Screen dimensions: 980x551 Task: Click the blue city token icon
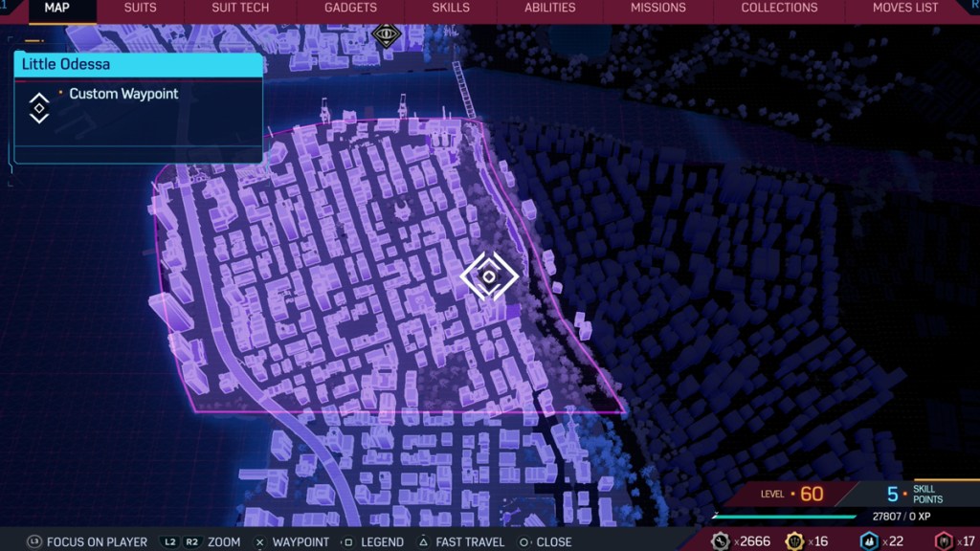pos(869,541)
